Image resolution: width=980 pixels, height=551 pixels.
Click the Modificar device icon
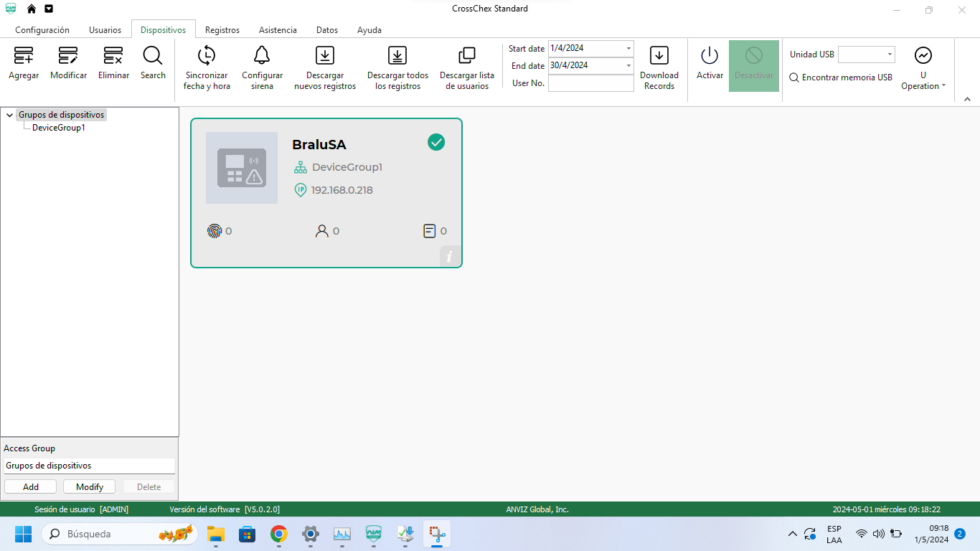68,56
